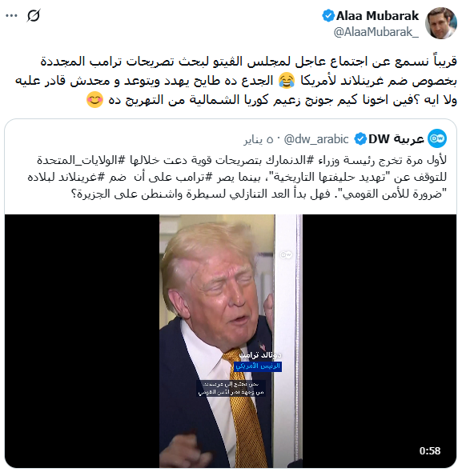Open the @dw_arabic handle in quoted tweet

click(316, 139)
